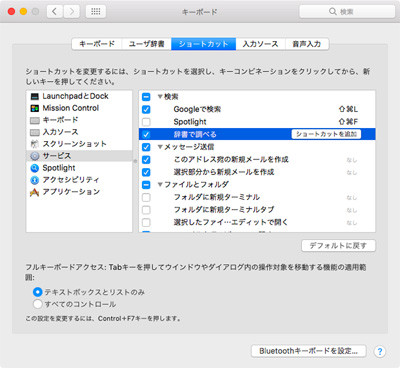
Task: Click the ⇧⌘F shortcut for Spotlight
Action: pos(348,122)
